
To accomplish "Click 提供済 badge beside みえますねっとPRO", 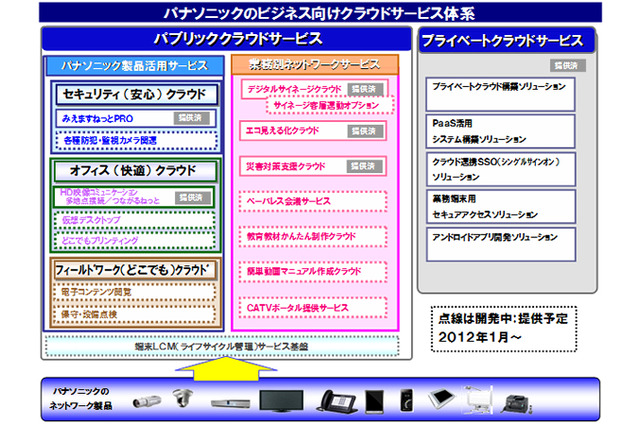I will [x=191, y=118].
